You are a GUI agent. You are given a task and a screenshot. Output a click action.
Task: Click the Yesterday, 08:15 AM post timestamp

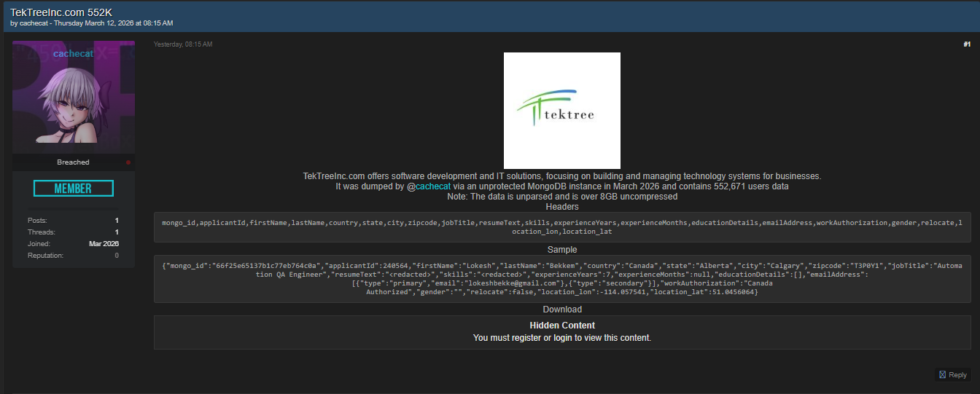click(x=183, y=44)
